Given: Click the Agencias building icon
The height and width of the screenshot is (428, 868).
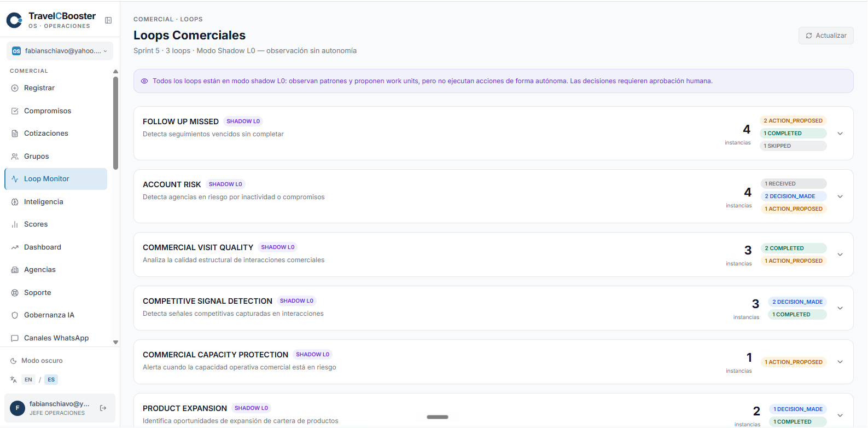Looking at the screenshot, I should 15,270.
